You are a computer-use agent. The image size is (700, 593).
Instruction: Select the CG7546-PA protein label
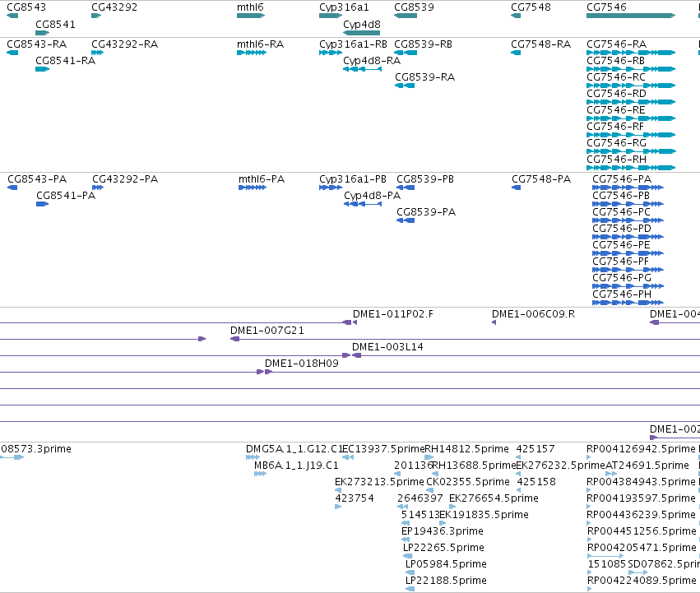pyautogui.click(x=622, y=179)
